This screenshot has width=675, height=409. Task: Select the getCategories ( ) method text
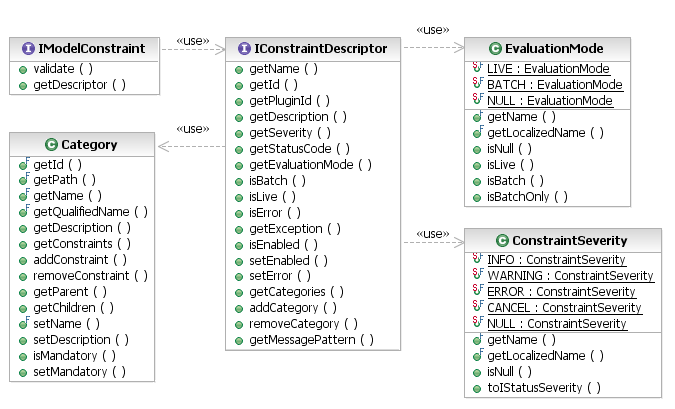click(296, 291)
